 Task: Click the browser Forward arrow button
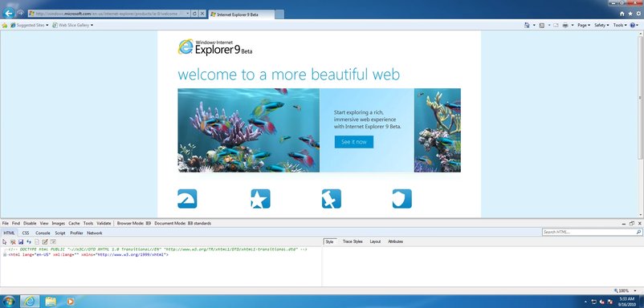(x=20, y=14)
